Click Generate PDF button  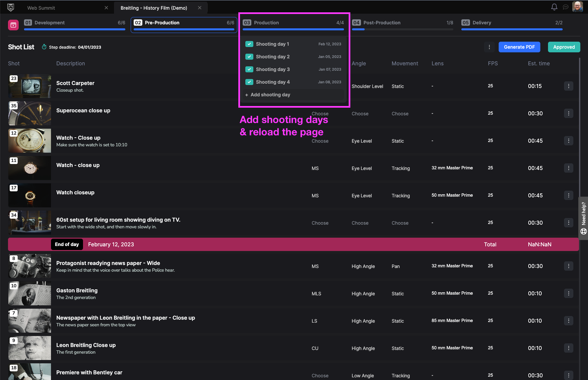click(519, 47)
